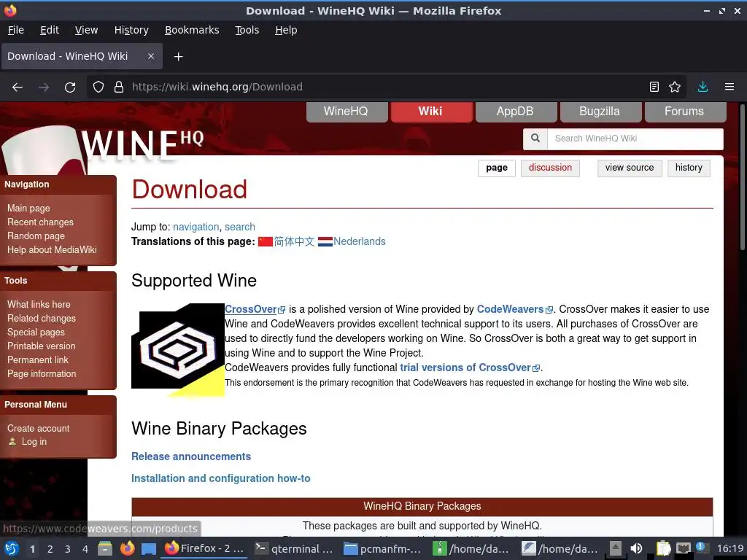Click the WineHQ logo
The image size is (747, 560).
[142, 145]
